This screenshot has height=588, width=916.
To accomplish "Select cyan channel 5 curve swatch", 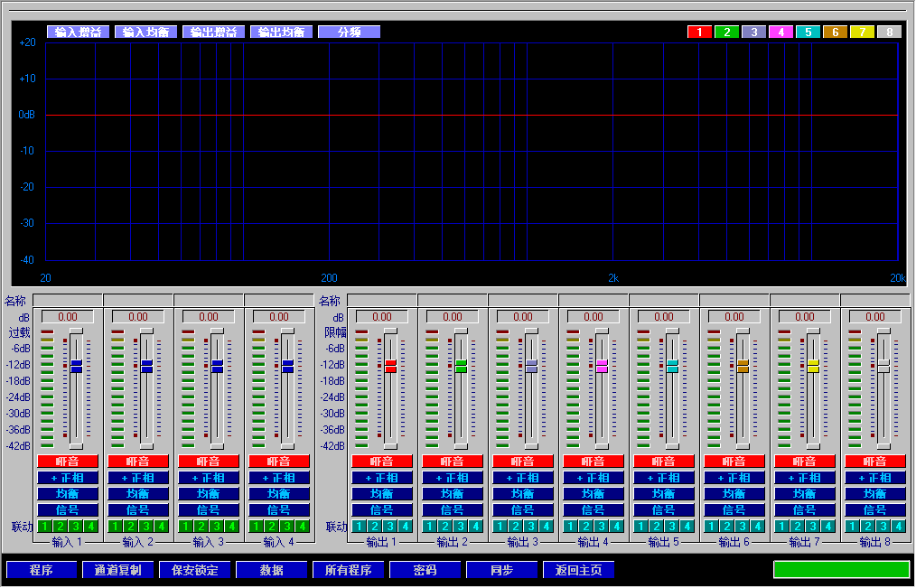I will (809, 33).
